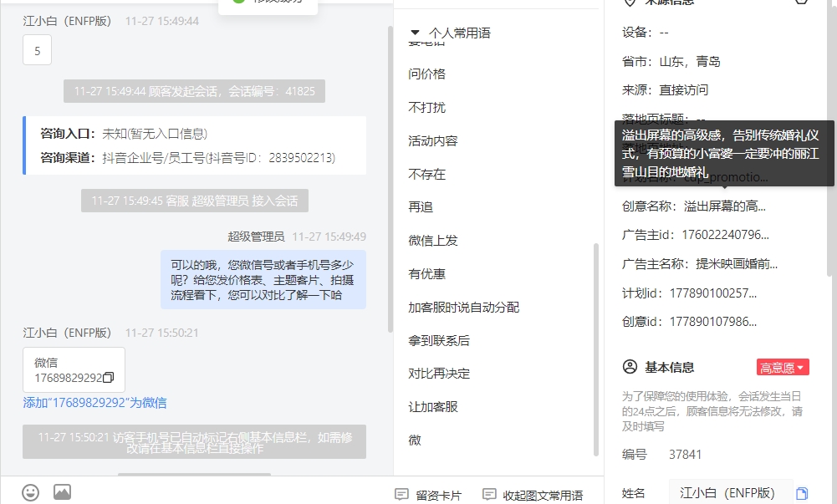837x504 pixels.
Task: Click the 省市：山东，青岛 field
Action: (671, 61)
